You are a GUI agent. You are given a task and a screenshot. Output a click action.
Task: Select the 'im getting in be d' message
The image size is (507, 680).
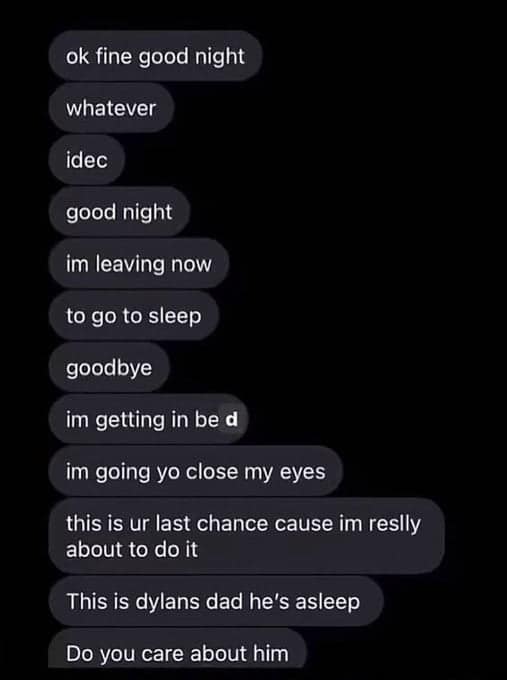tap(148, 419)
